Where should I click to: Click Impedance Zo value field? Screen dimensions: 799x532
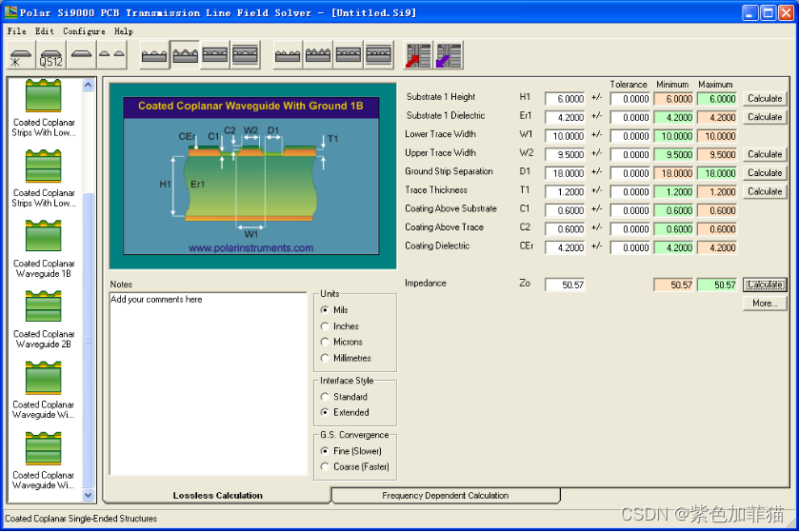pos(565,286)
